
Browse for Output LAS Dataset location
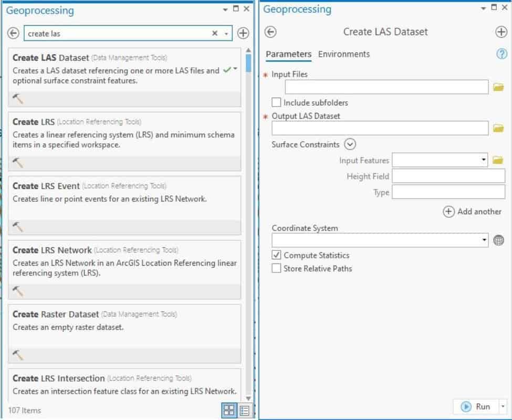498,128
